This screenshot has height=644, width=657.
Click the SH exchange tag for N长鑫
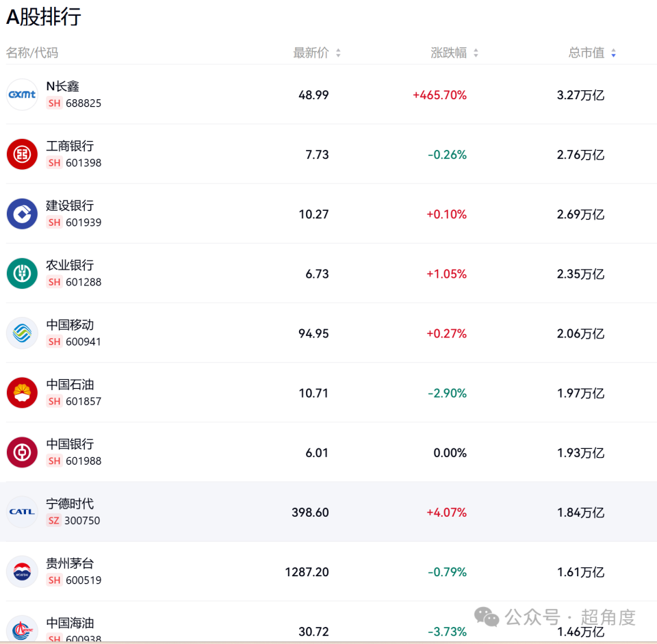click(55, 103)
